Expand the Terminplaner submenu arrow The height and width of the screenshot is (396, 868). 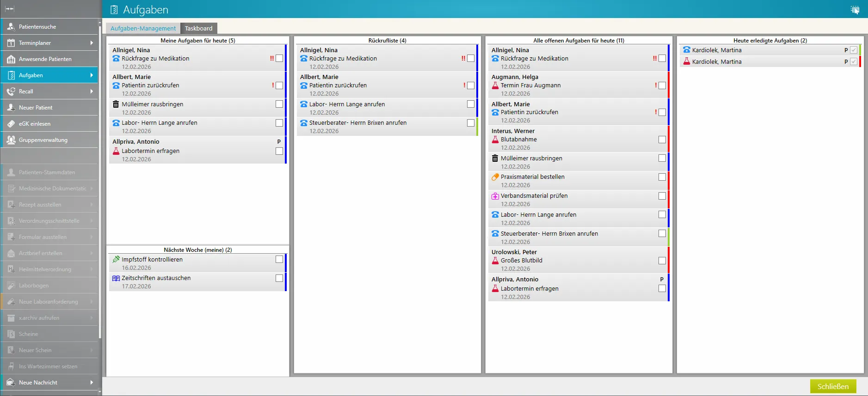(92, 43)
